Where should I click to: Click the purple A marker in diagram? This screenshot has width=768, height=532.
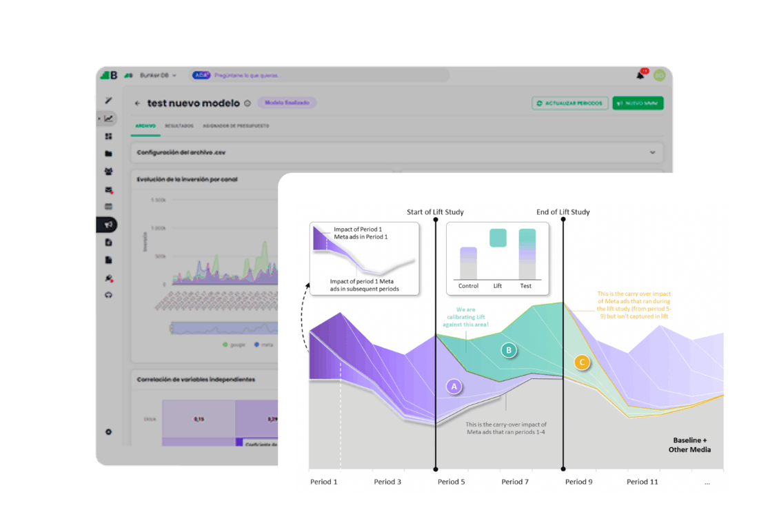pos(454,387)
